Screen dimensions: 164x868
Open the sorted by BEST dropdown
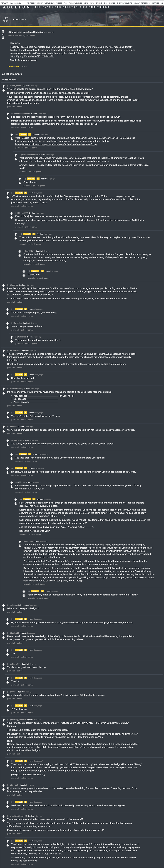[14, 80]
